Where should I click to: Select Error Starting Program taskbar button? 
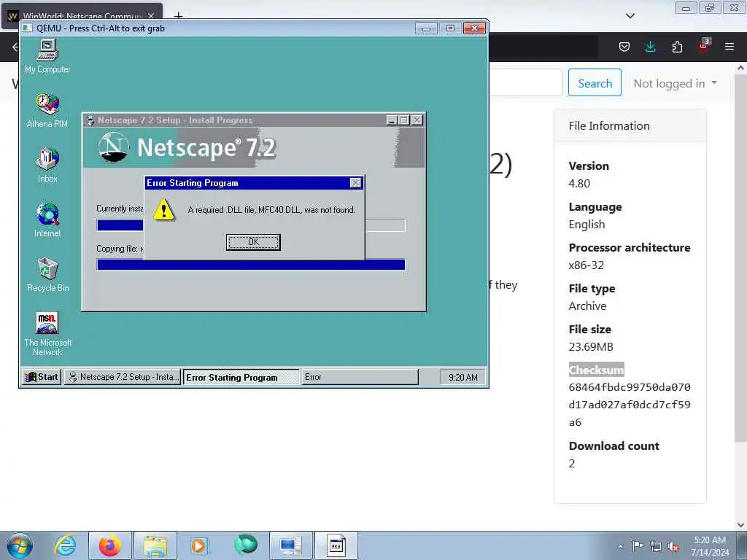[x=241, y=377]
